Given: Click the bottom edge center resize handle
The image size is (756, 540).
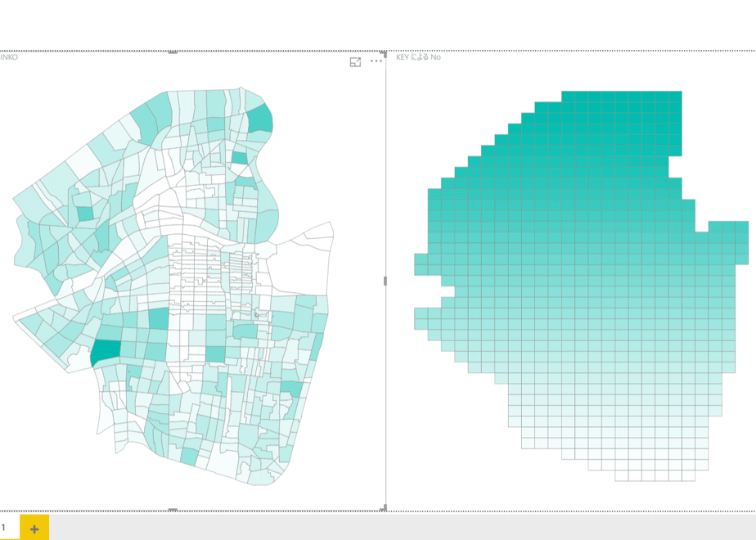Looking at the screenshot, I should tap(173, 509).
